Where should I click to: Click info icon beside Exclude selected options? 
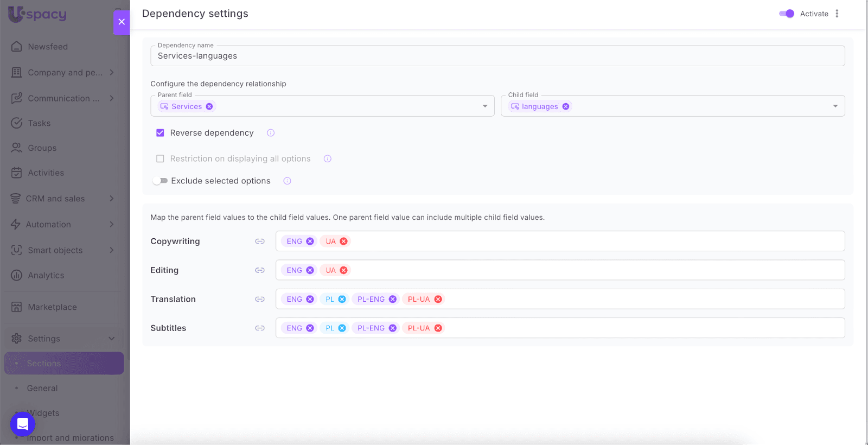pos(288,181)
